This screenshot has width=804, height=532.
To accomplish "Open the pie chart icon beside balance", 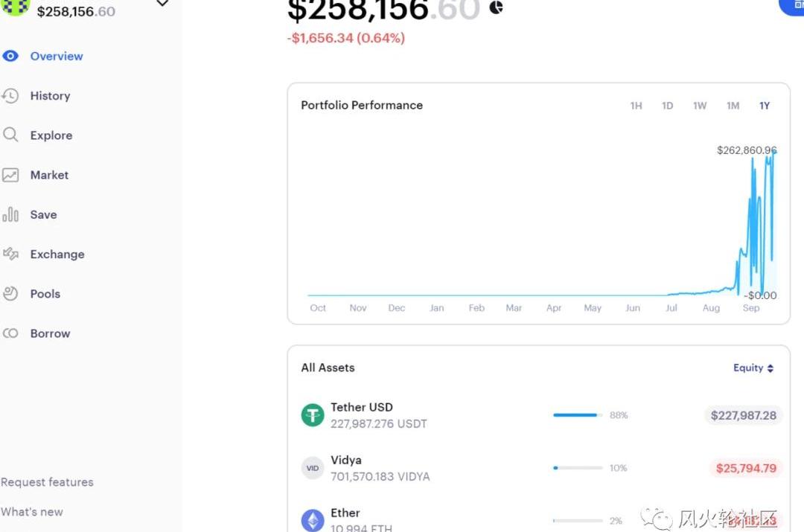I will tap(497, 7).
